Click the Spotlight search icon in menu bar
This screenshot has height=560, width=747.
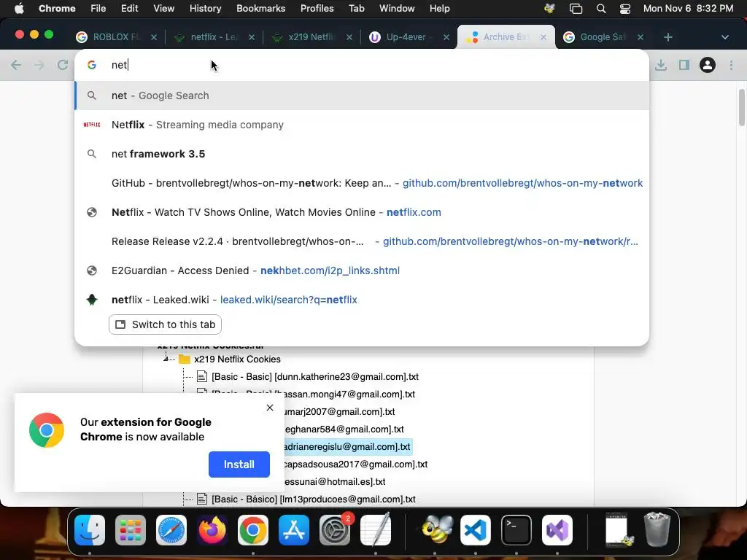(601, 9)
